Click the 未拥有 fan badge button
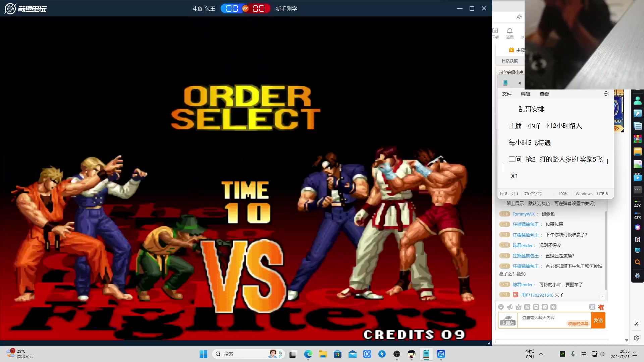This screenshot has height=362, width=644. click(507, 320)
